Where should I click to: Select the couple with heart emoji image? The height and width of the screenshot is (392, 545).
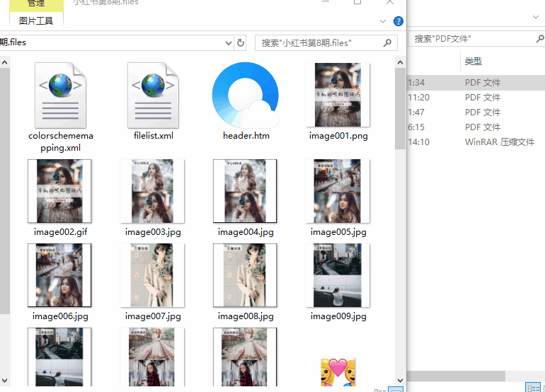(338, 371)
